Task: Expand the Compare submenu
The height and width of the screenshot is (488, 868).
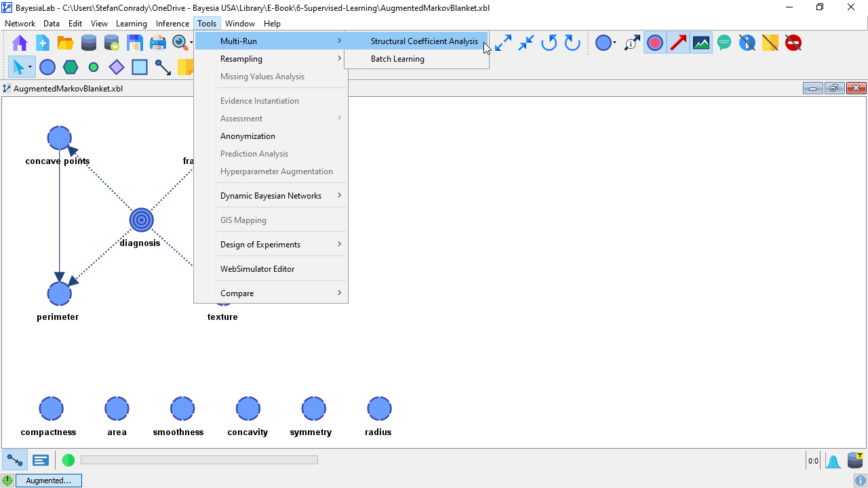Action: tap(271, 293)
